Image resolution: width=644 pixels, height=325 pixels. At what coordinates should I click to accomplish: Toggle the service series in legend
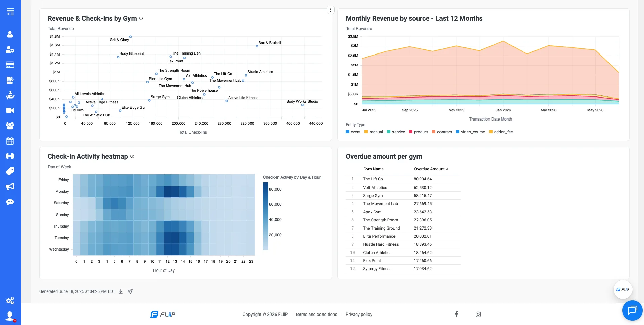pos(396,132)
